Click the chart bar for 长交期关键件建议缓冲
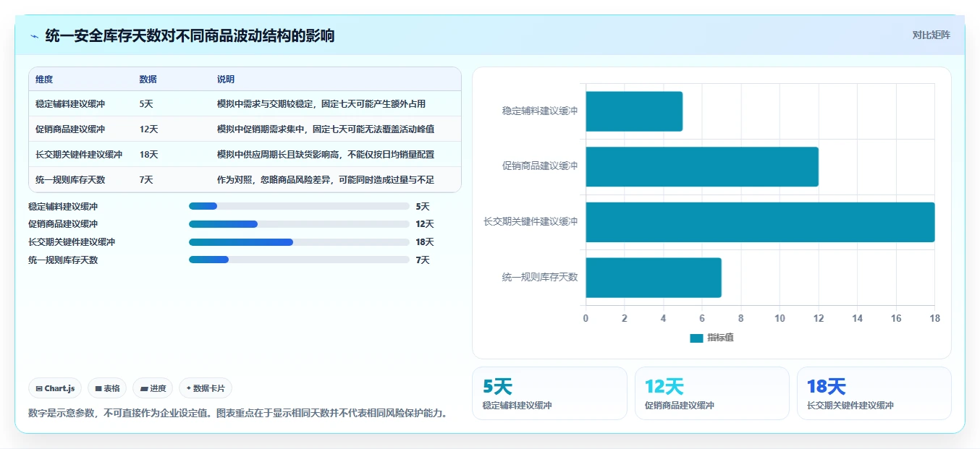 coord(760,222)
